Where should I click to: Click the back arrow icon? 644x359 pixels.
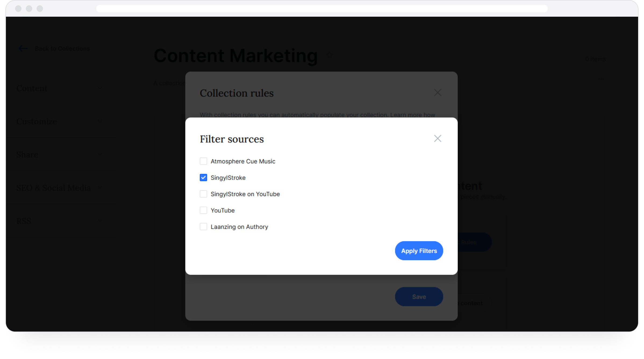pos(23,49)
